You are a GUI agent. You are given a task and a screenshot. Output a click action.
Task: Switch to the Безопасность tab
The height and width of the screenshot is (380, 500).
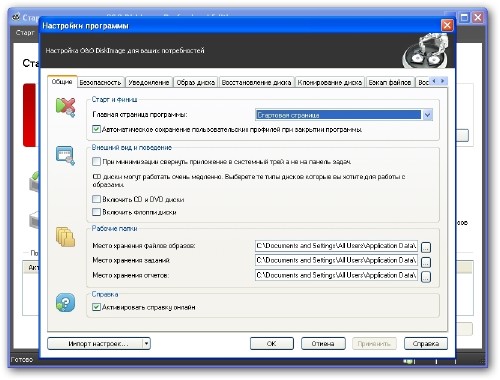click(100, 82)
